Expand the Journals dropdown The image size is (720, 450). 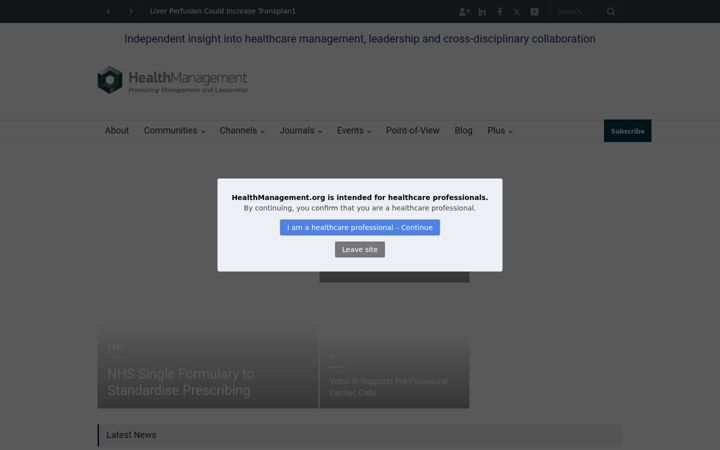[301, 130]
